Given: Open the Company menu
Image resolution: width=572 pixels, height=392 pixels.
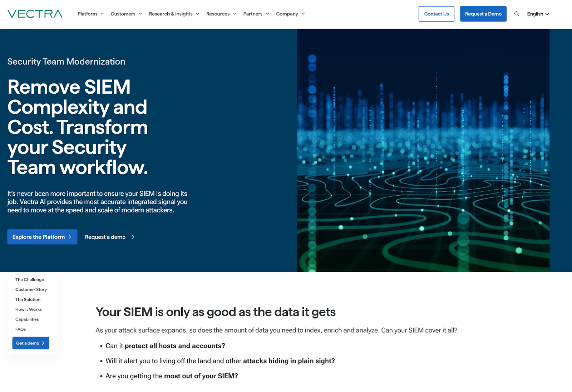Looking at the screenshot, I should click(x=290, y=14).
